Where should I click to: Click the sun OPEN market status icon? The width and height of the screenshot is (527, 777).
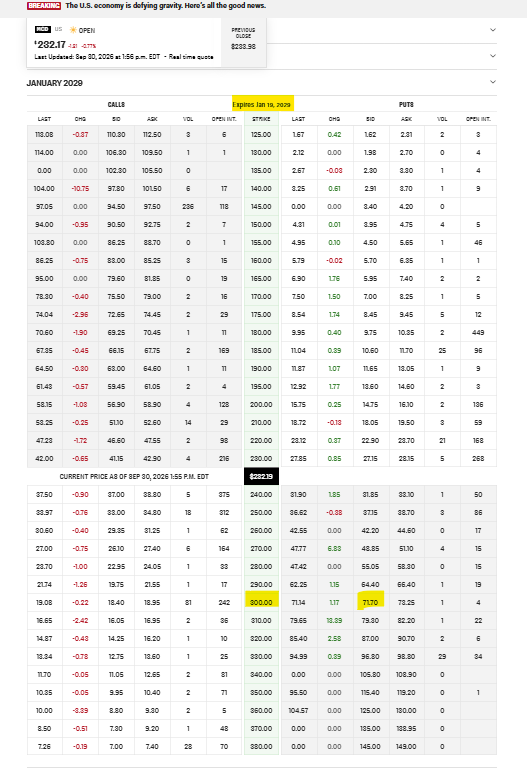73,30
